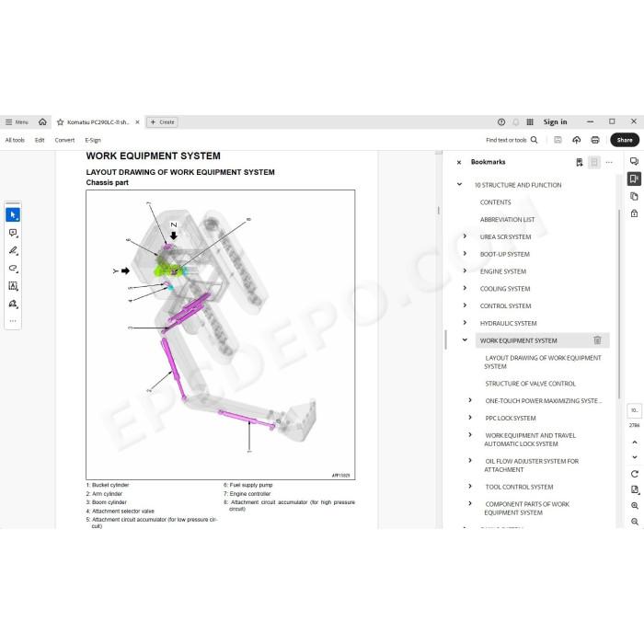
Task: Toggle the bookmarks panel icon
Action: (634, 178)
